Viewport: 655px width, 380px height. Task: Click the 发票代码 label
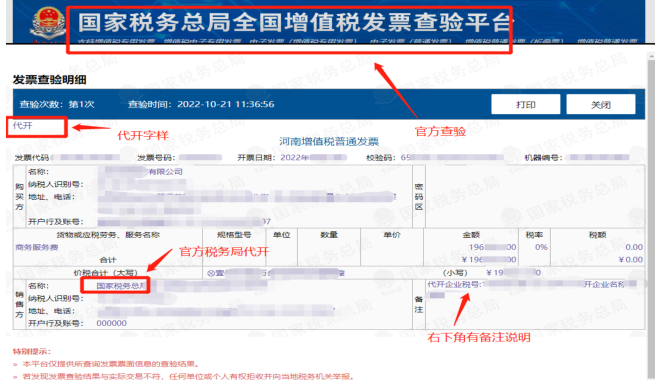click(x=32, y=157)
